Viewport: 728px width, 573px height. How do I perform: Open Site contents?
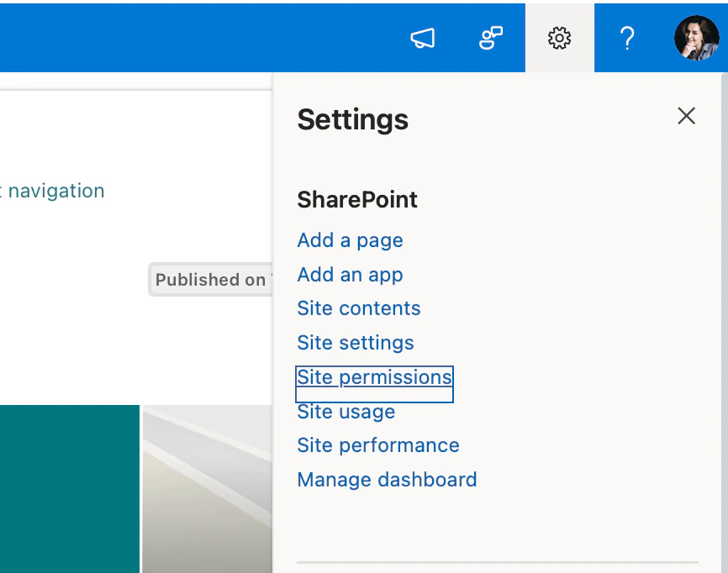click(359, 308)
